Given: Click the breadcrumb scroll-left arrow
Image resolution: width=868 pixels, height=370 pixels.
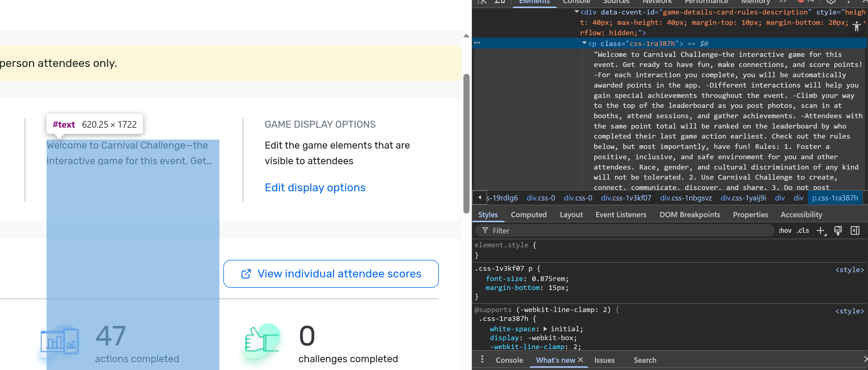Looking at the screenshot, I should [480, 197].
